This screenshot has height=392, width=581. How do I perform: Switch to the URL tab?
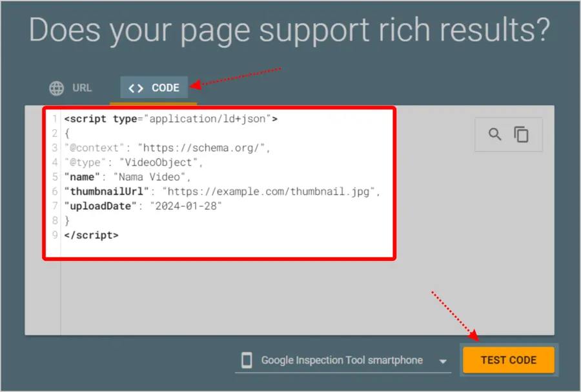(x=70, y=88)
